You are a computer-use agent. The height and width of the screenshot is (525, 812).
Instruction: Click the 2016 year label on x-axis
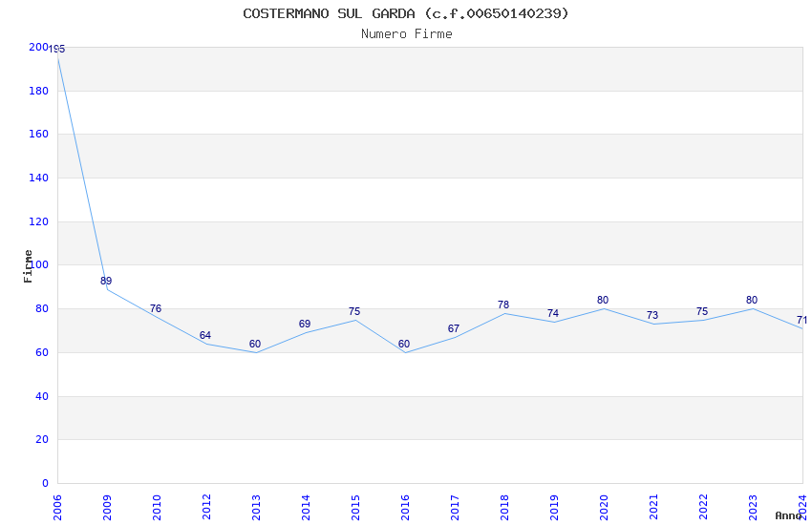(405, 508)
